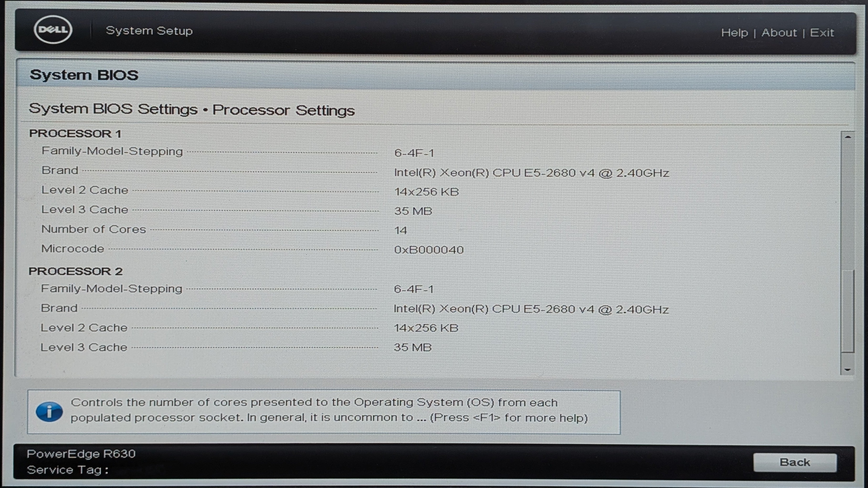Select the PROCESSOR 1 heading
Image resolution: width=868 pixels, height=488 pixels.
75,134
